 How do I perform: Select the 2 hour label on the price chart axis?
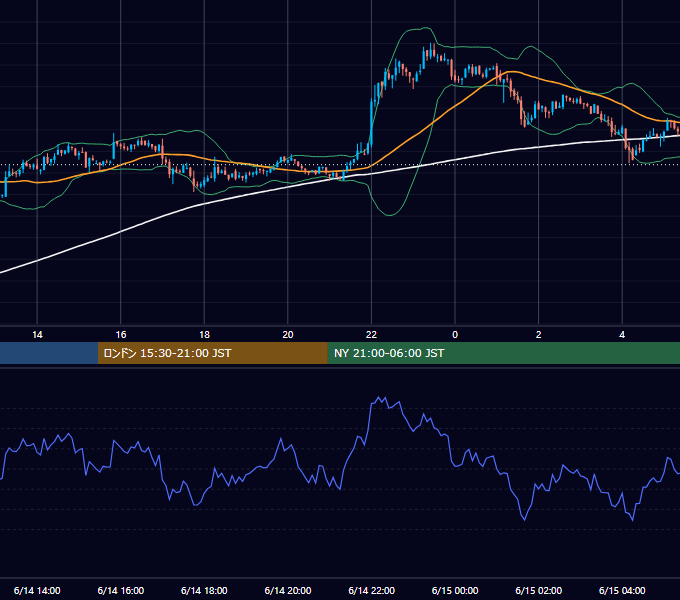(539, 335)
